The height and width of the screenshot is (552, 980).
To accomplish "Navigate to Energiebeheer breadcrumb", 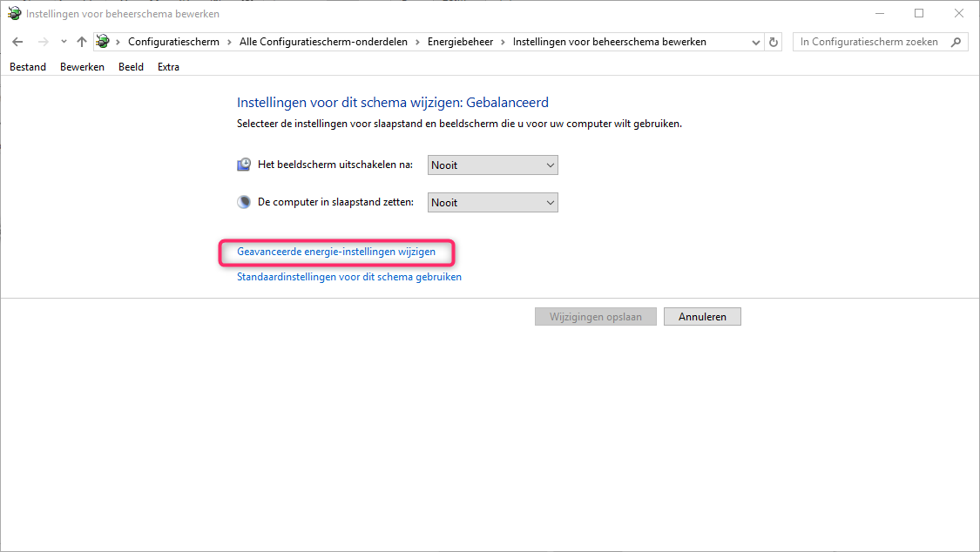I will 460,42.
